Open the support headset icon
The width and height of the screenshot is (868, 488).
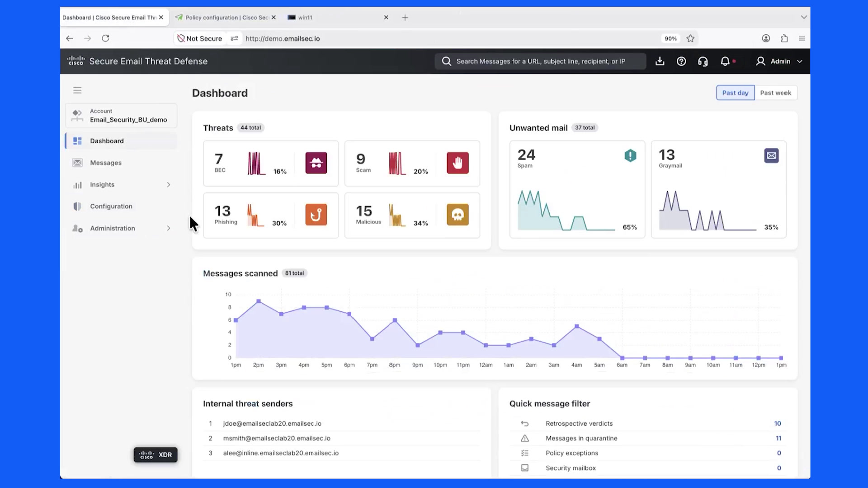(x=703, y=61)
